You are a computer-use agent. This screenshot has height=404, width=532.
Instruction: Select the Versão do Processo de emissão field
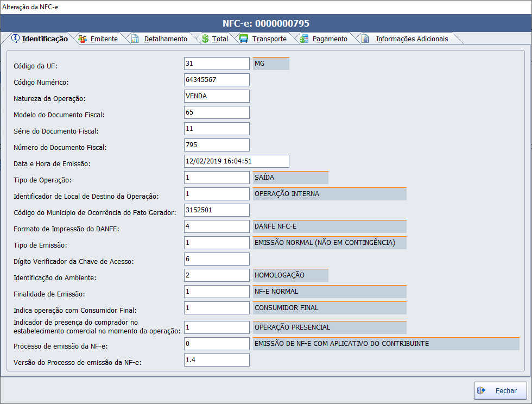[x=217, y=360]
